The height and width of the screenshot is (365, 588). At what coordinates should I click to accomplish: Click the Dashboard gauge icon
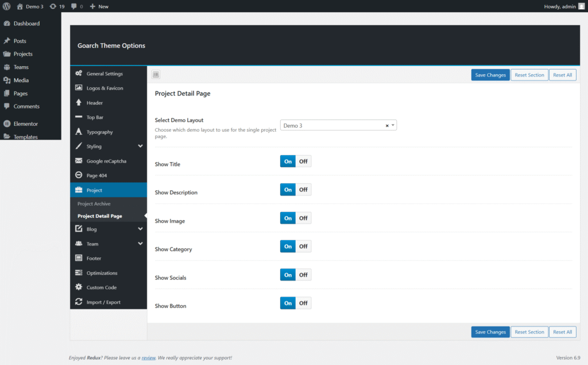pyautogui.click(x=7, y=24)
